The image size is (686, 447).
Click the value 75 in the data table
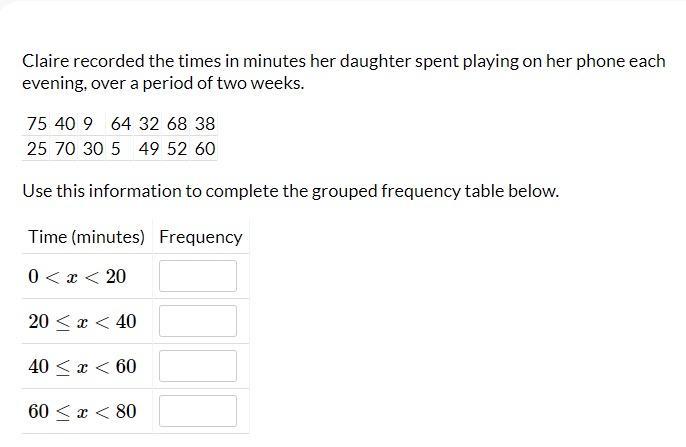pyautogui.click(x=37, y=124)
